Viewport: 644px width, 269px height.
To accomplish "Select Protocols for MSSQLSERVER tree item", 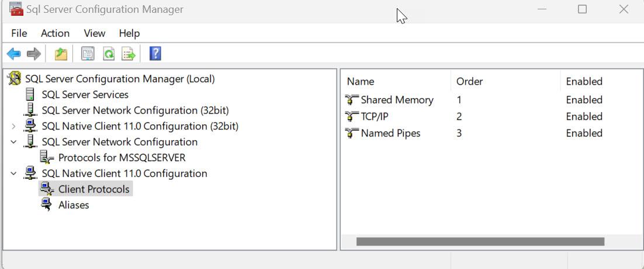I will pyautogui.click(x=122, y=158).
